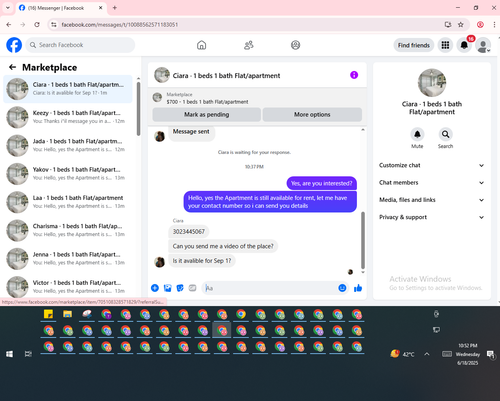Viewport: 500px width, 401px height.
Task: Search in conversation using the magnifier icon
Action: 445,134
